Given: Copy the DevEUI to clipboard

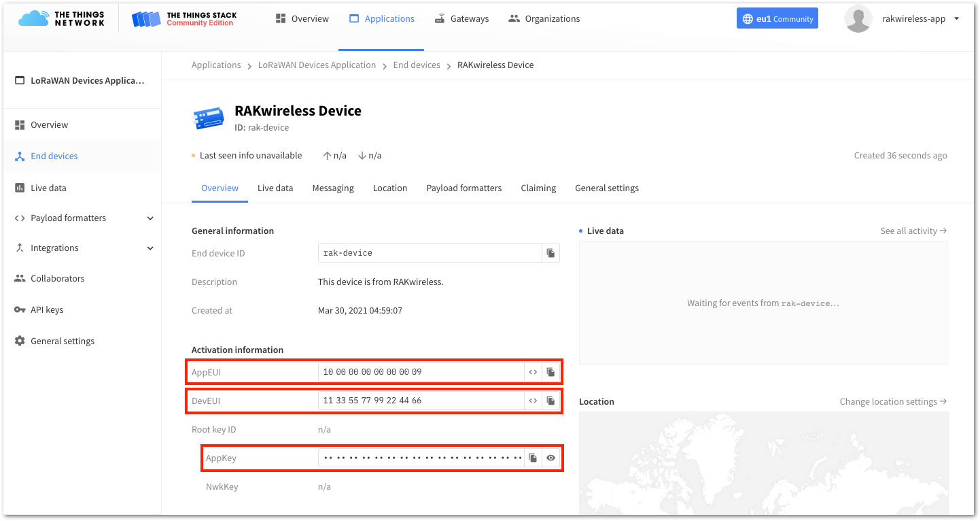Looking at the screenshot, I should [551, 401].
